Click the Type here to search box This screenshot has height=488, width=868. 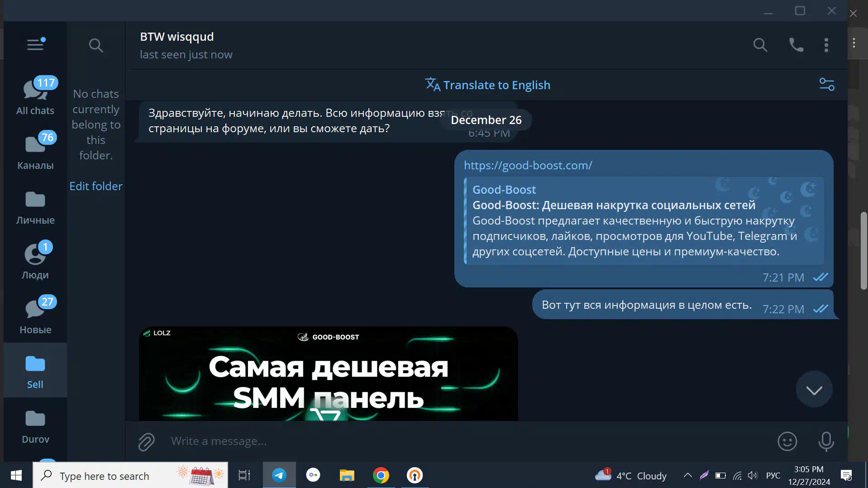pos(130,475)
